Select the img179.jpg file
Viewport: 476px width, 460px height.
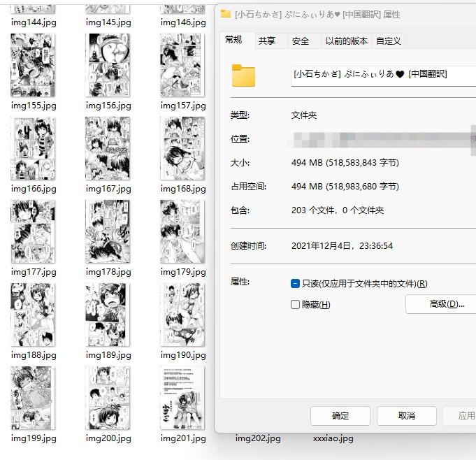coord(182,232)
